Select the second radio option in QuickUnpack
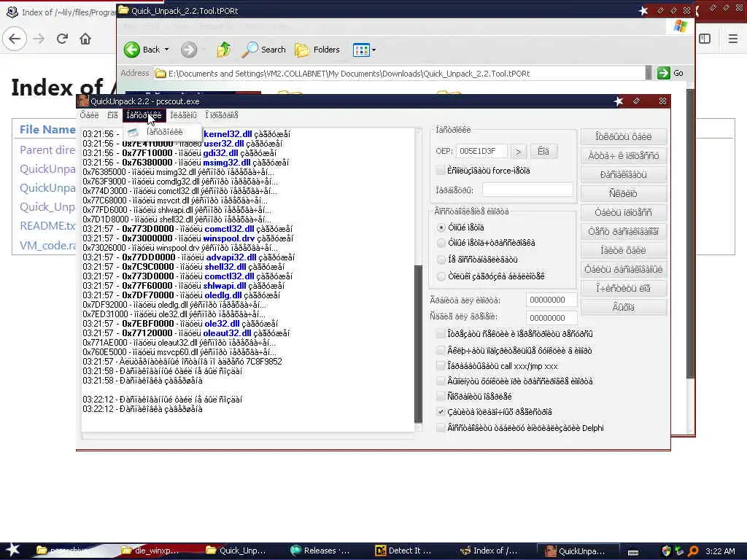This screenshot has height=560, width=747. point(441,243)
